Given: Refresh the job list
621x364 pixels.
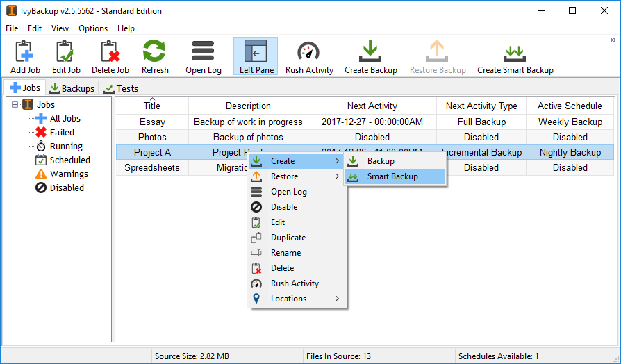Looking at the screenshot, I should click(155, 57).
